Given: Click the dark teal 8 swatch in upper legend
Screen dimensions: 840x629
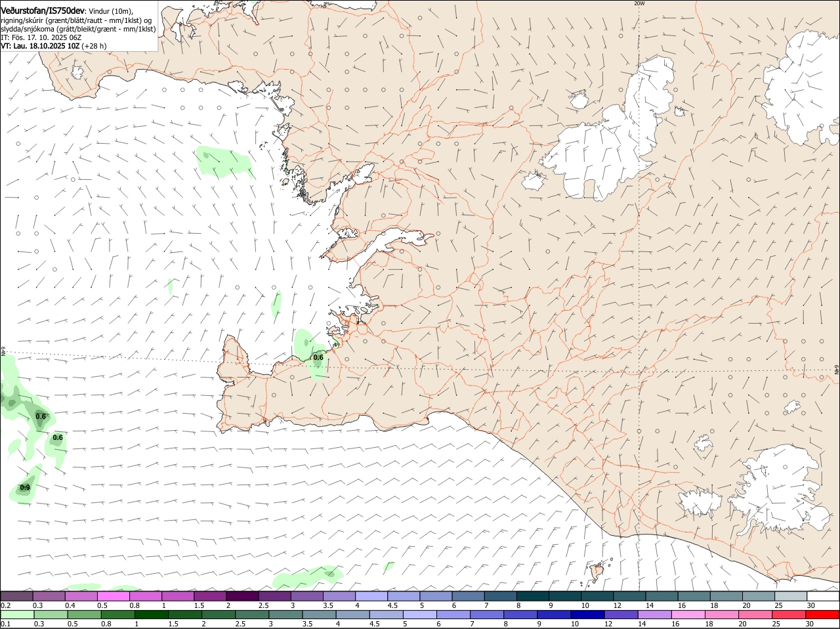Looking at the screenshot, I should (x=533, y=596).
